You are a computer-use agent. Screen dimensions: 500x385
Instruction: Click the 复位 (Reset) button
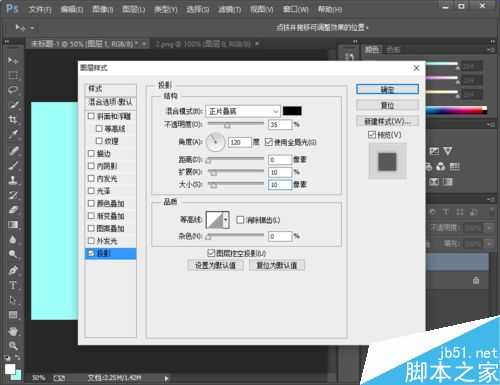point(387,105)
